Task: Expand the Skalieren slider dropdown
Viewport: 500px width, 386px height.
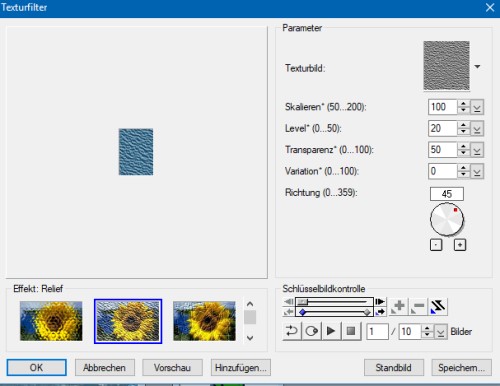Action: click(477, 107)
